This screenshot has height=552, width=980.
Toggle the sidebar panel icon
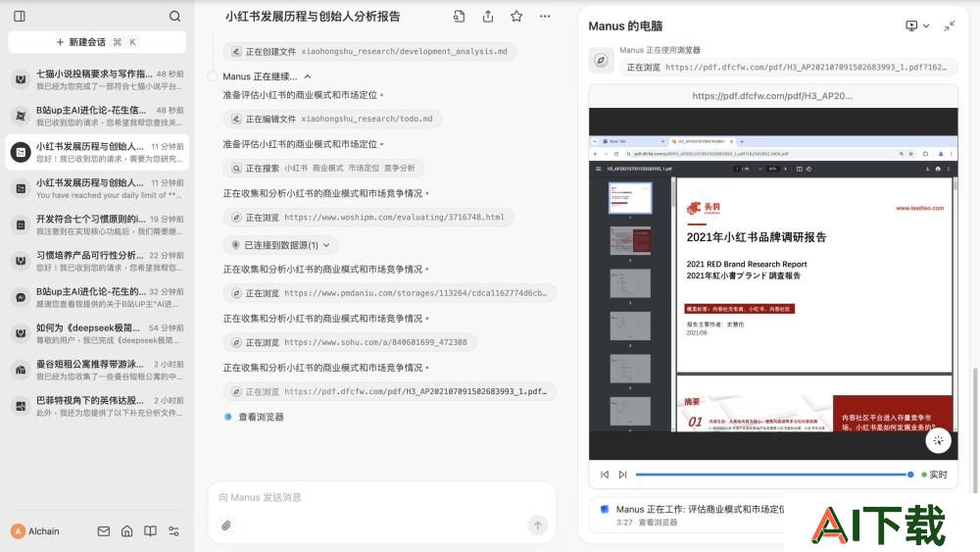(x=20, y=17)
